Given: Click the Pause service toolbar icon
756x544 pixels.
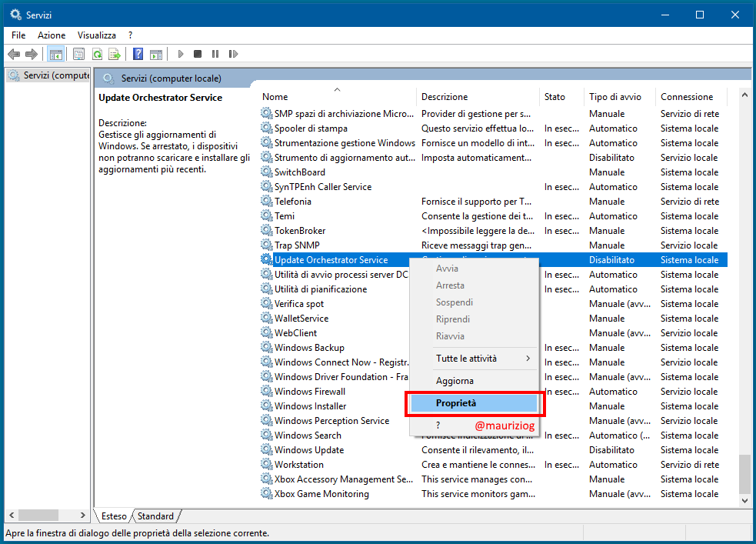Looking at the screenshot, I should pos(215,54).
